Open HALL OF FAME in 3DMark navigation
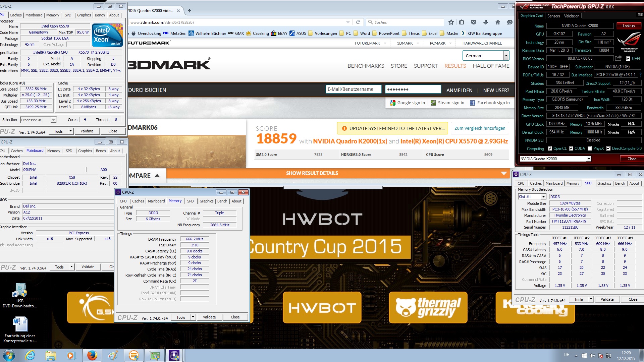The image size is (644, 362). (491, 66)
